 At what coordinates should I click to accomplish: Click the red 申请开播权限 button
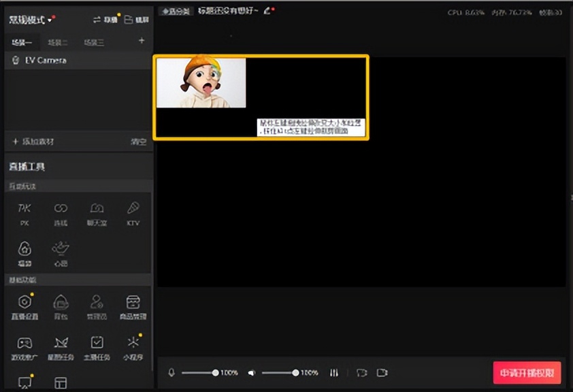click(x=527, y=373)
